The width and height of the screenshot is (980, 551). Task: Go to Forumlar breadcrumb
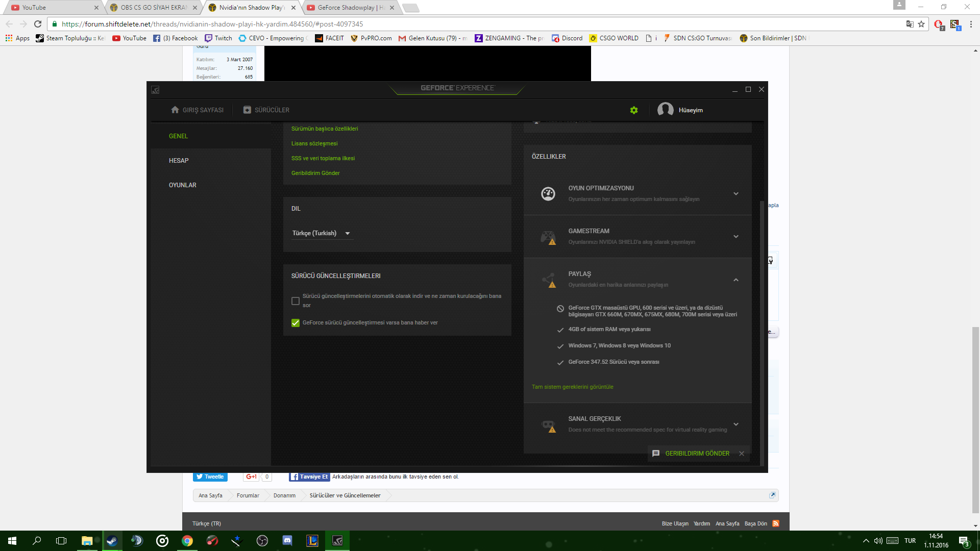tap(248, 495)
